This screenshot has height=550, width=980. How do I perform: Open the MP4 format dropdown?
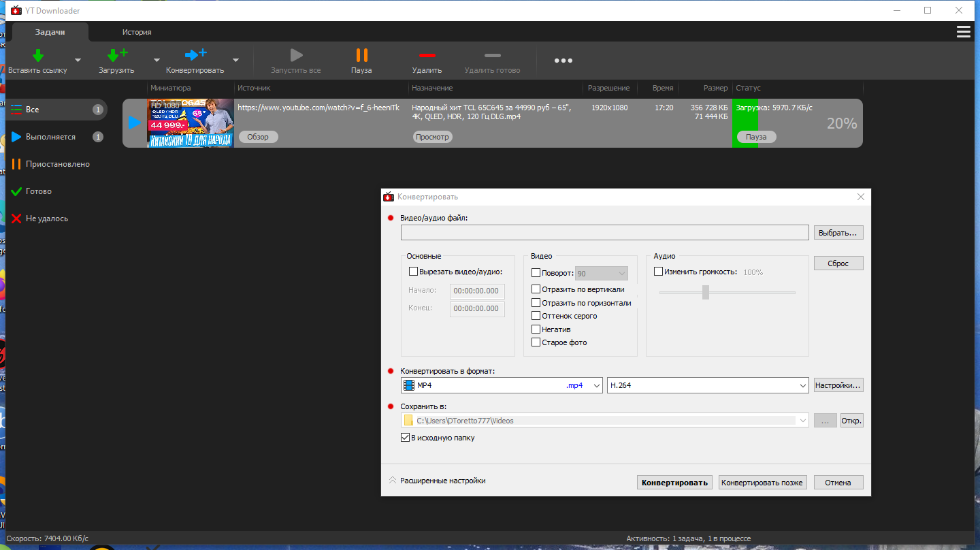click(x=502, y=385)
